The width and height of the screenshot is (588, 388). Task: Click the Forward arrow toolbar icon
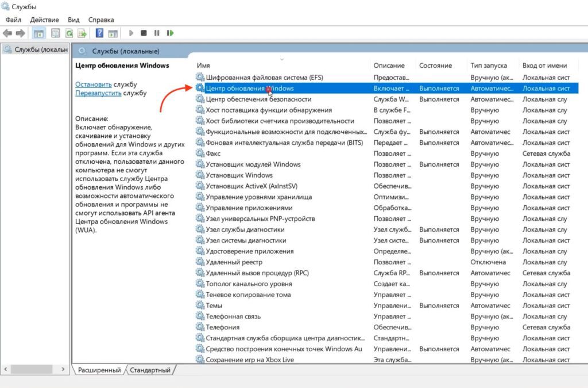point(20,33)
